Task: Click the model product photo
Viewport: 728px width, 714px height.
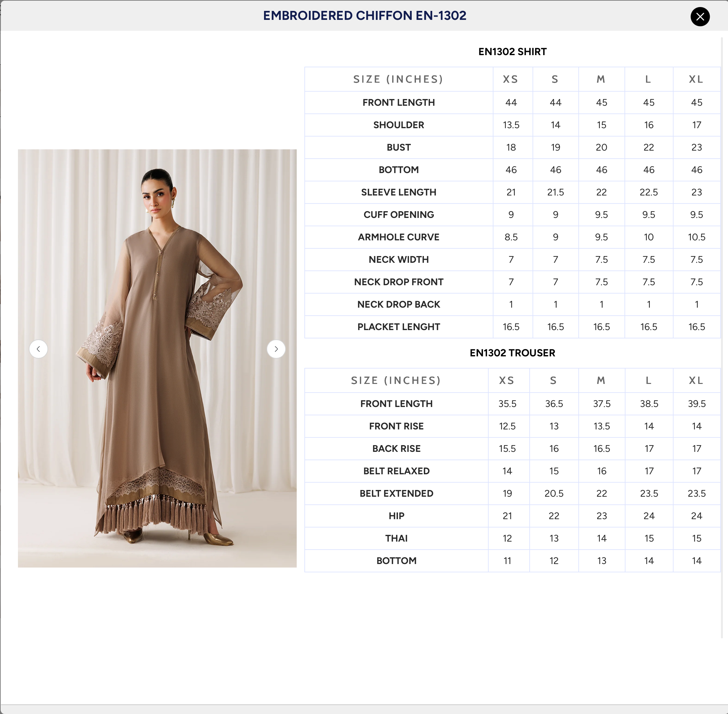Action: [157, 358]
